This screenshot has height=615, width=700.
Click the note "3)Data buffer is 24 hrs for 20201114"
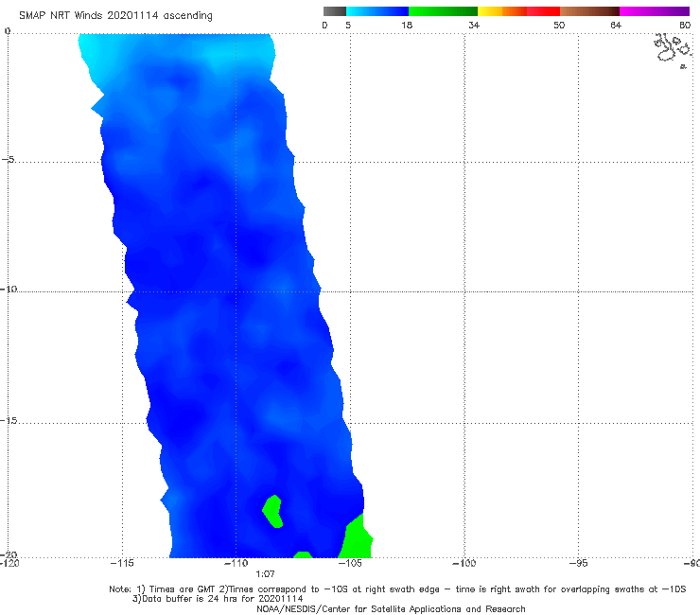218,599
